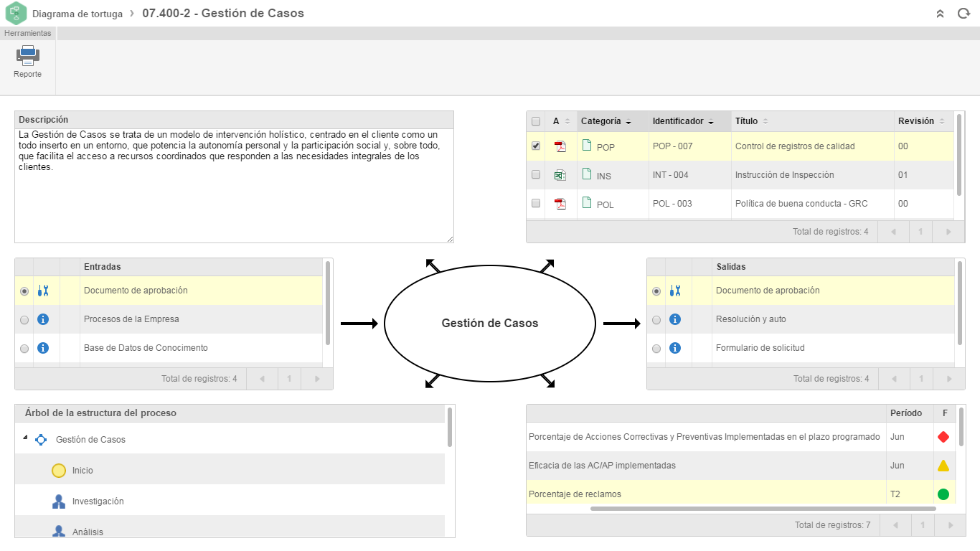Viewport: 980px width, 551px height.
Task: Click green circle status for Porcentaje de reclamos
Action: [x=943, y=494]
